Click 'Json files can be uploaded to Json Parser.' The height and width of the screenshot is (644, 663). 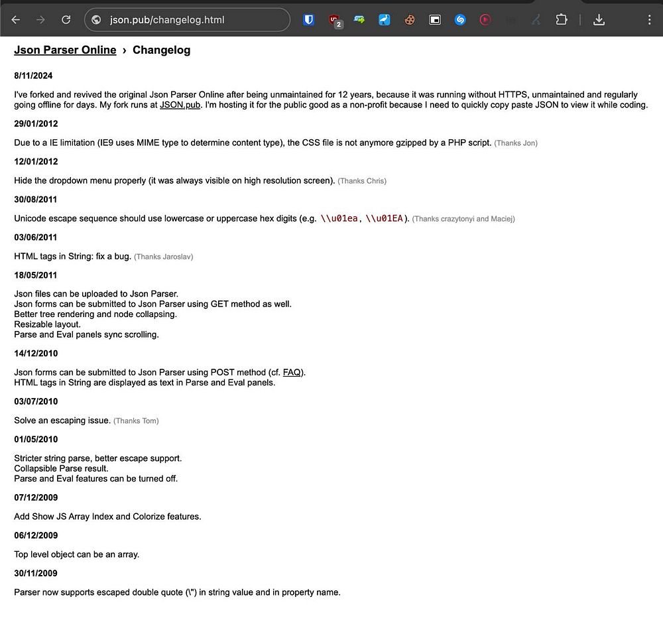(96, 294)
